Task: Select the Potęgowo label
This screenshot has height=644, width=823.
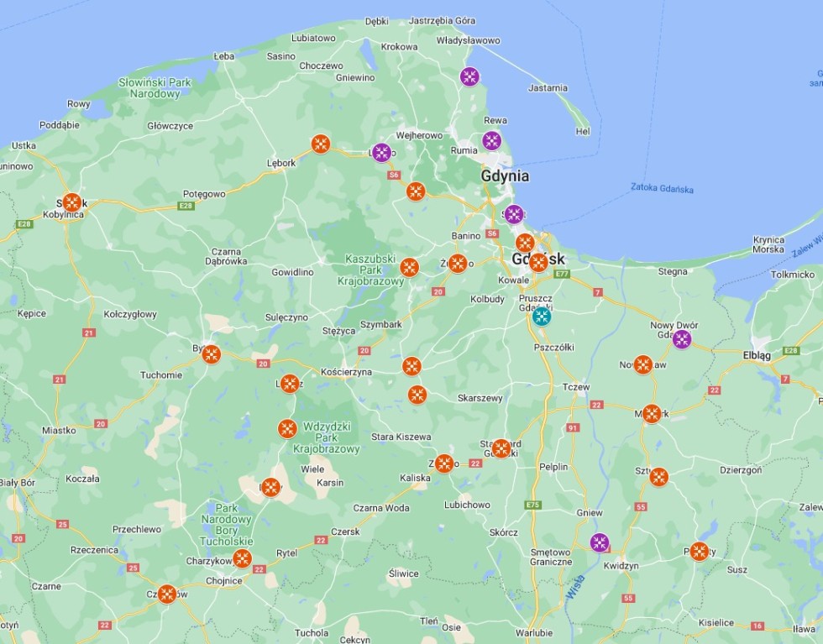Action: tap(204, 194)
